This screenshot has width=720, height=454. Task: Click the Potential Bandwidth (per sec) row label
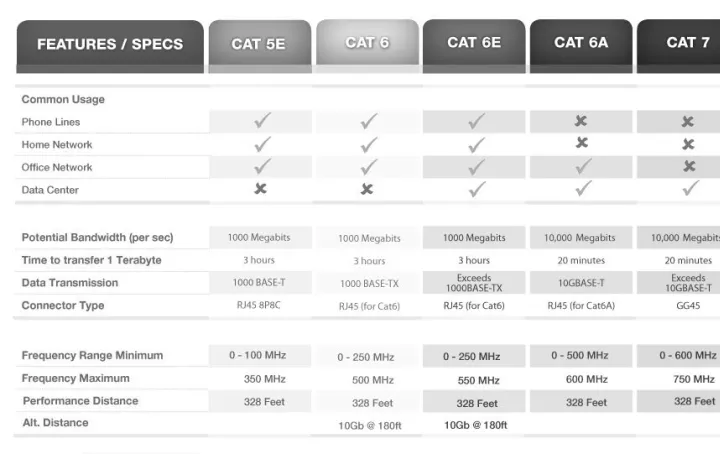(97, 237)
